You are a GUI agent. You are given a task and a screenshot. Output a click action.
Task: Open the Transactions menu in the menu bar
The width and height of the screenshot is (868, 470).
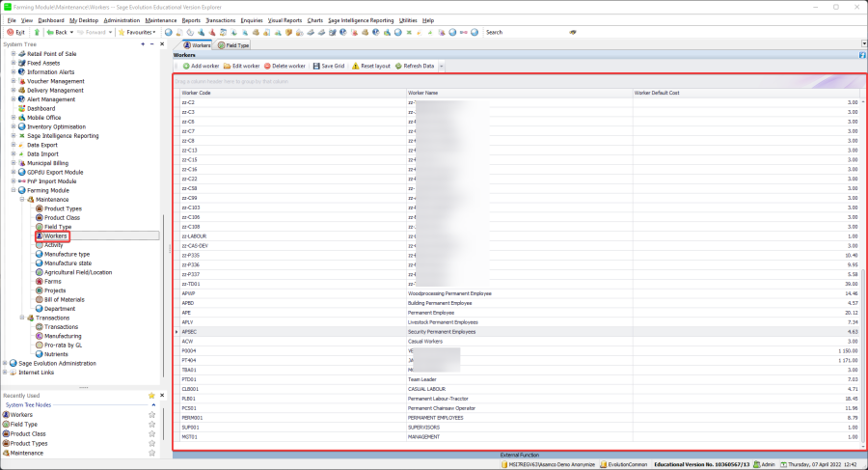pyautogui.click(x=221, y=19)
